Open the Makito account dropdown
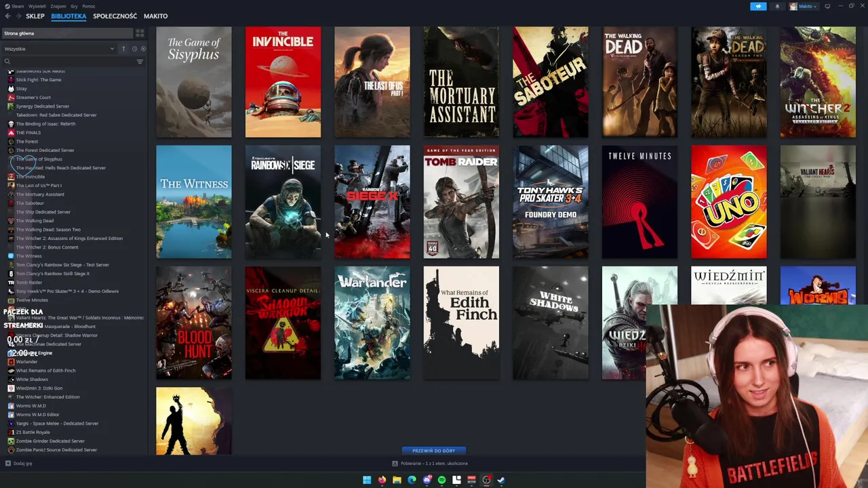This screenshot has width=868, height=488. tap(804, 6)
